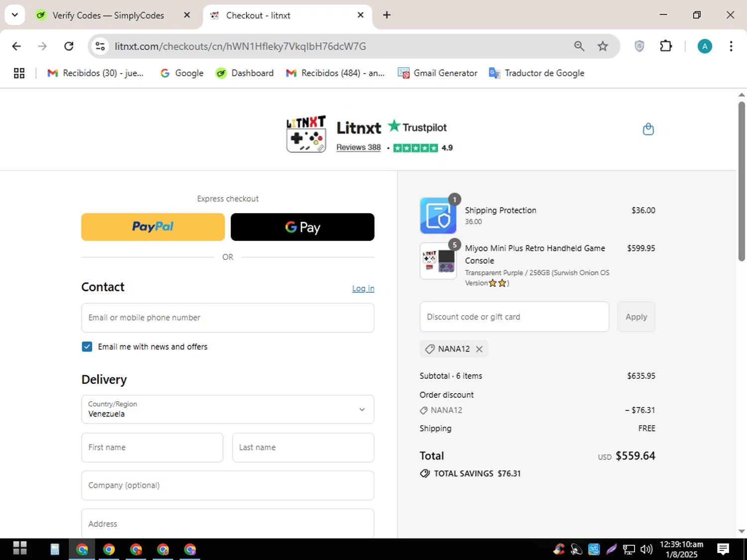This screenshot has width=747, height=560.
Task: Open the shield extension icon
Action: pyautogui.click(x=639, y=46)
